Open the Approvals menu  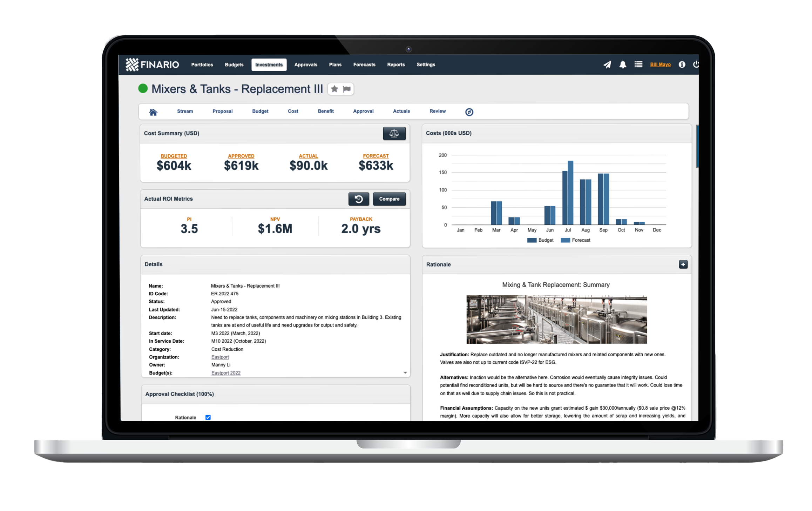coord(305,65)
